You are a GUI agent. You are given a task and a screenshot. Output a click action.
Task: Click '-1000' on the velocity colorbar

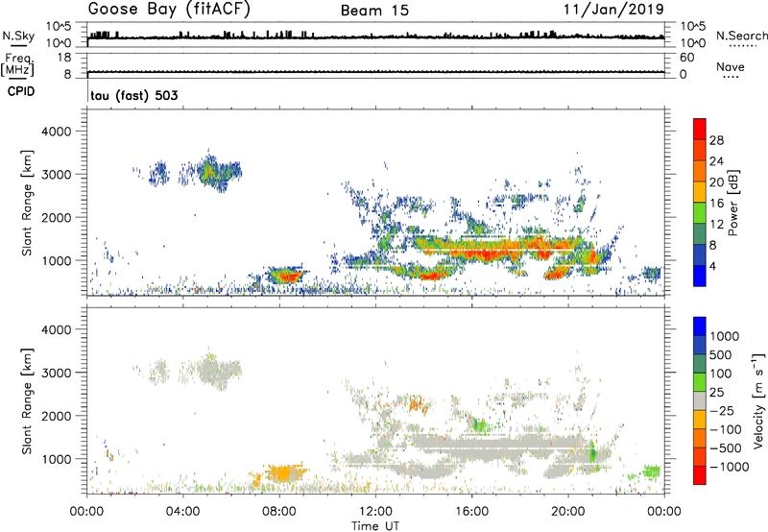point(729,467)
